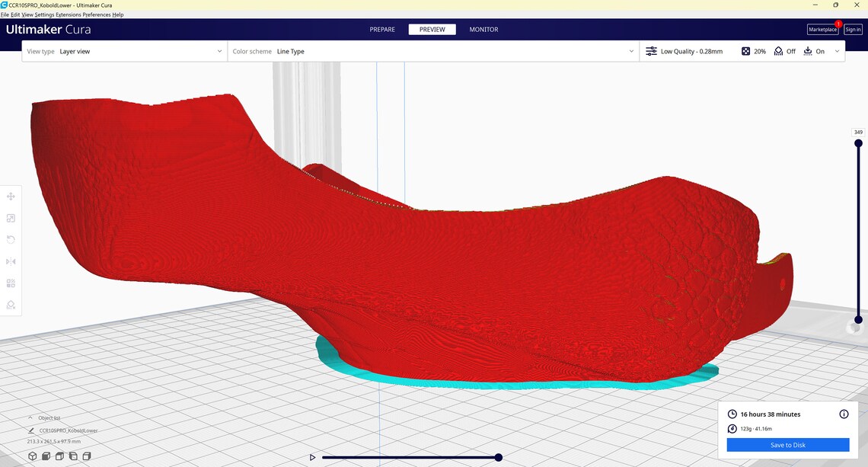Toggle support generation setting showing Off

point(785,51)
